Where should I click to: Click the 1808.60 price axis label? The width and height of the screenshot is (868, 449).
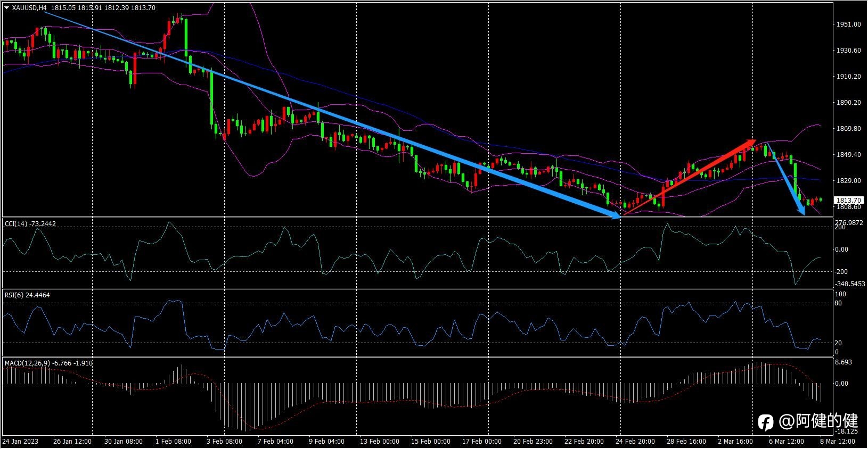pyautogui.click(x=849, y=207)
